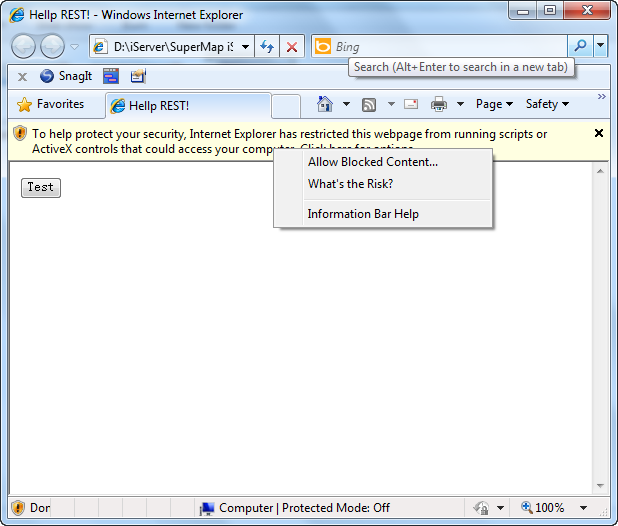Image resolution: width=618 pixels, height=526 pixels.
Task: Select Information Bar Help menu entry
Action: point(363,214)
